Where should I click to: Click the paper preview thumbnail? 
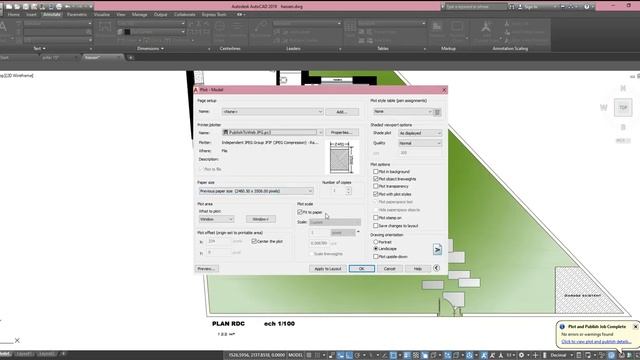tap(342, 158)
